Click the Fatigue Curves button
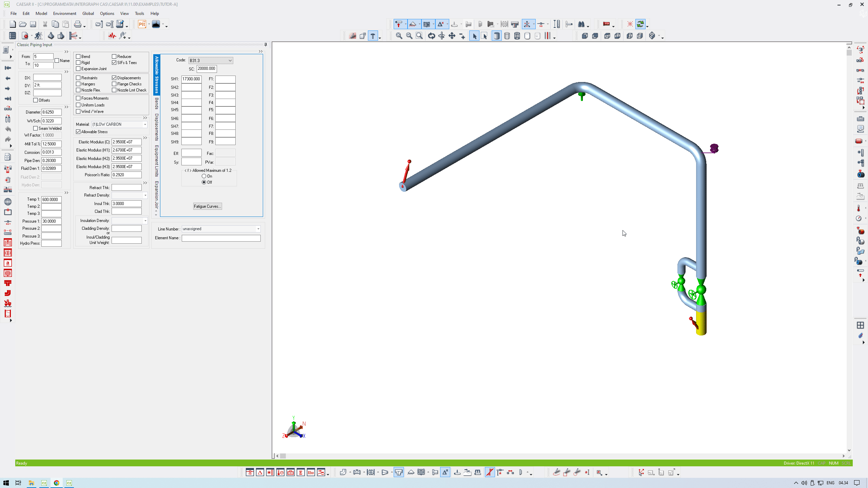This screenshot has height=488, width=868. [208, 206]
